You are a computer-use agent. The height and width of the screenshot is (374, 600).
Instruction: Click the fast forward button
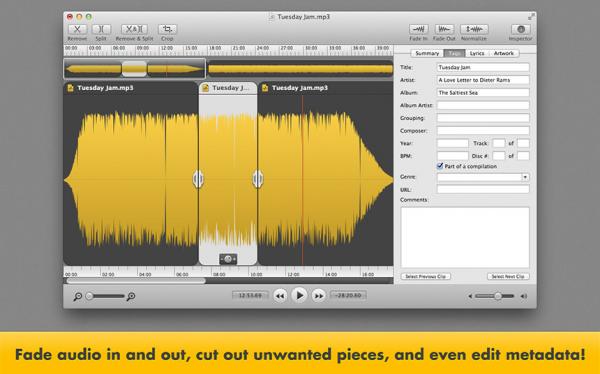tap(318, 296)
